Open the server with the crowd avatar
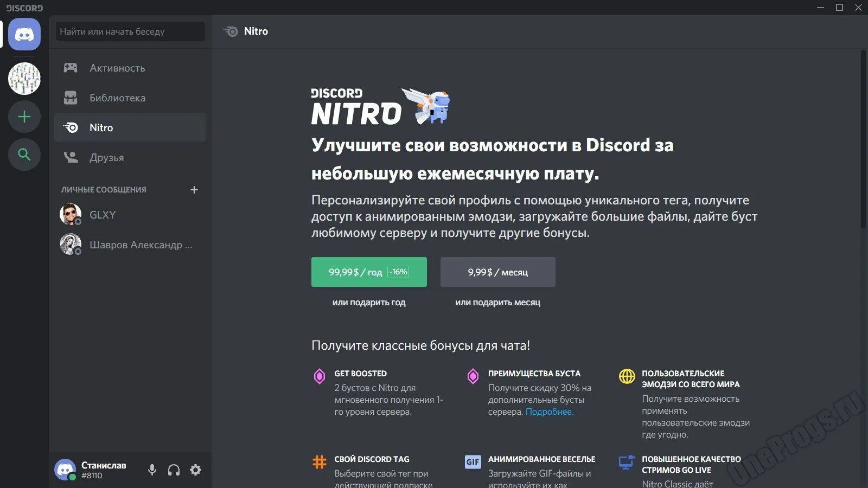The width and height of the screenshot is (868, 488). pos(24,79)
